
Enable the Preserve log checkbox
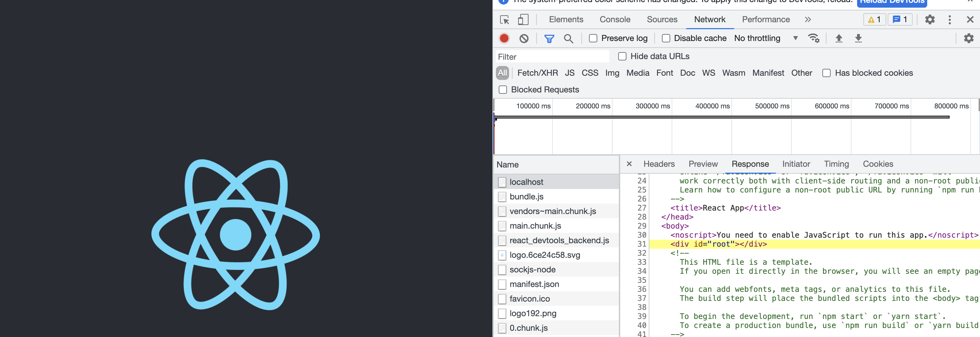(x=593, y=39)
